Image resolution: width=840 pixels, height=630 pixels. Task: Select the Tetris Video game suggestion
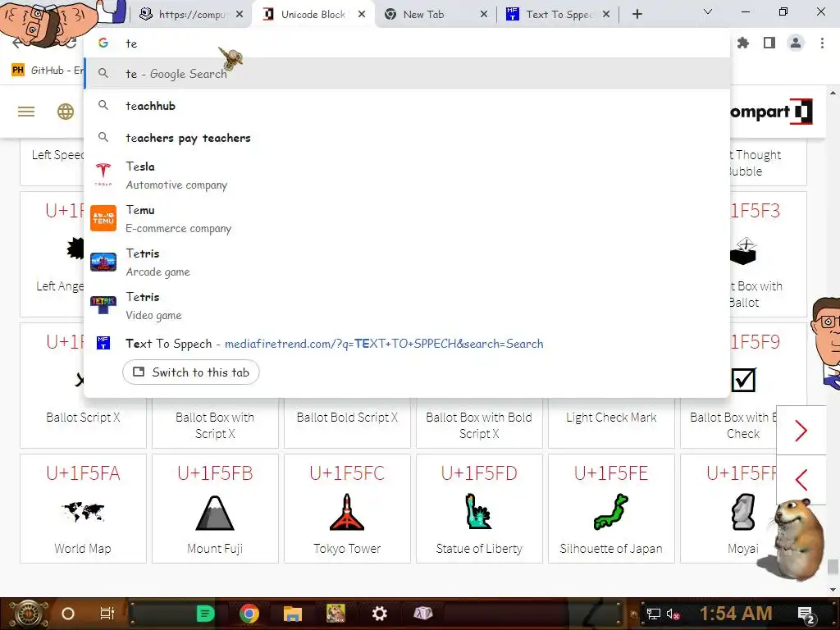click(x=407, y=305)
